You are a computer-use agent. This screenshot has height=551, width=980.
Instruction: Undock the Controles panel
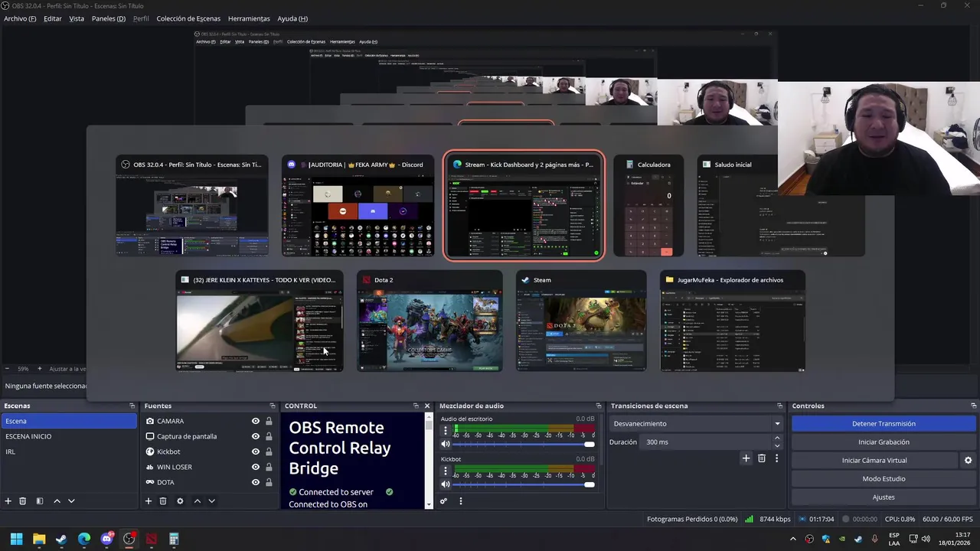973,406
